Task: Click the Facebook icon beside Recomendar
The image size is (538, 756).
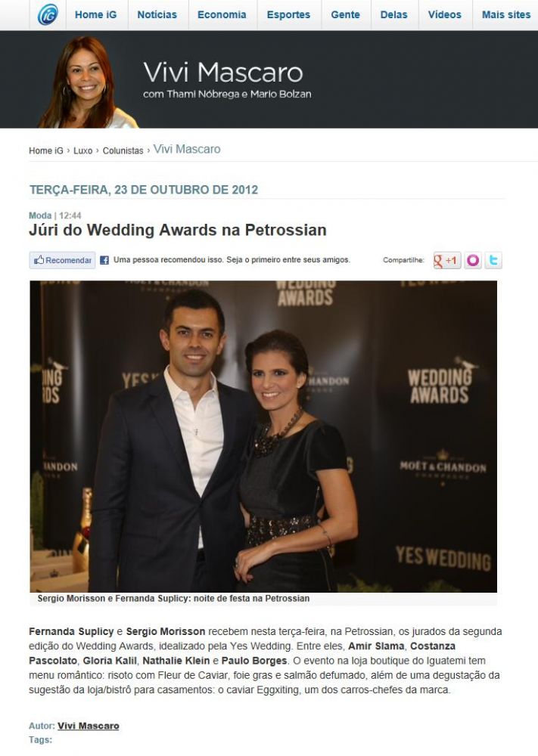Action: coord(104,260)
